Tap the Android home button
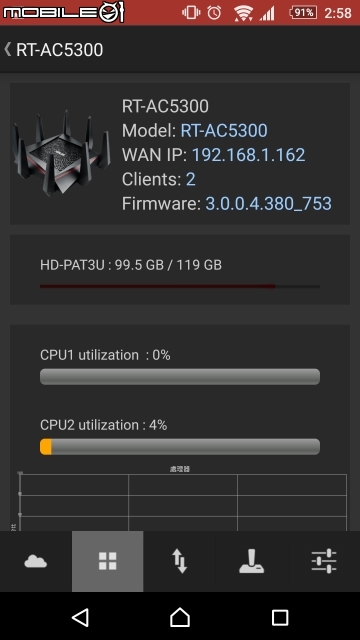This screenshot has width=360, height=640. (180, 617)
